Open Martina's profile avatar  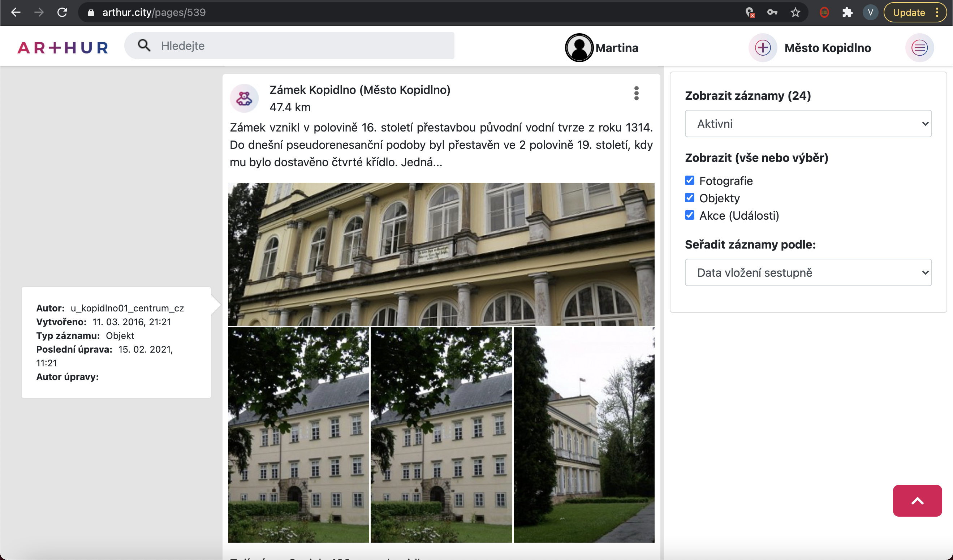click(579, 48)
